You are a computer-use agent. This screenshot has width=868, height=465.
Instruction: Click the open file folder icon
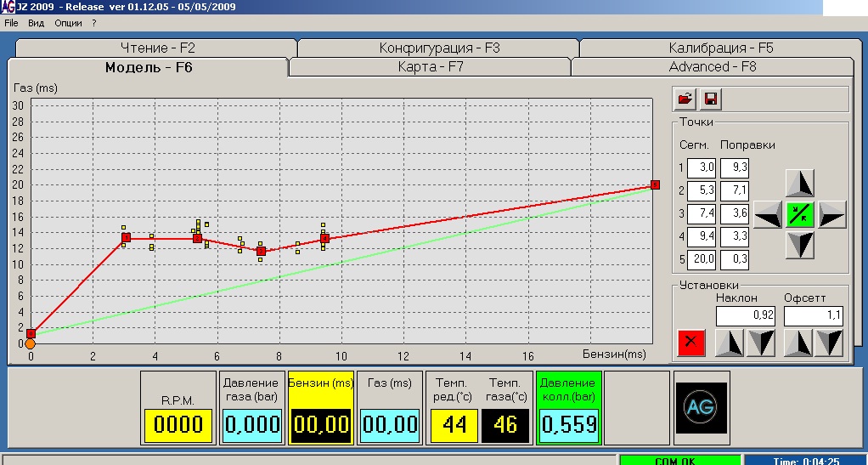click(685, 99)
